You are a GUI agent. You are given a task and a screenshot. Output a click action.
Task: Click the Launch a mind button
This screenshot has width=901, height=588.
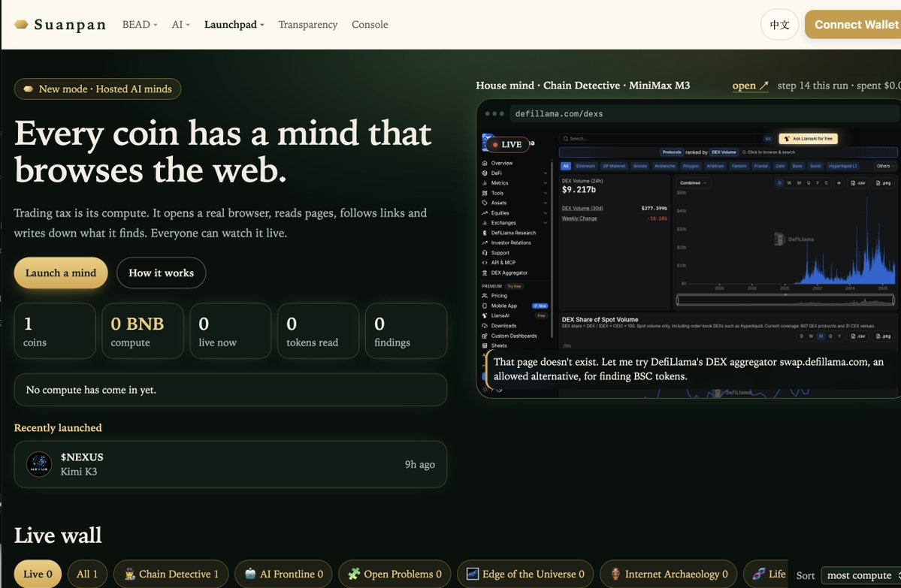61,273
